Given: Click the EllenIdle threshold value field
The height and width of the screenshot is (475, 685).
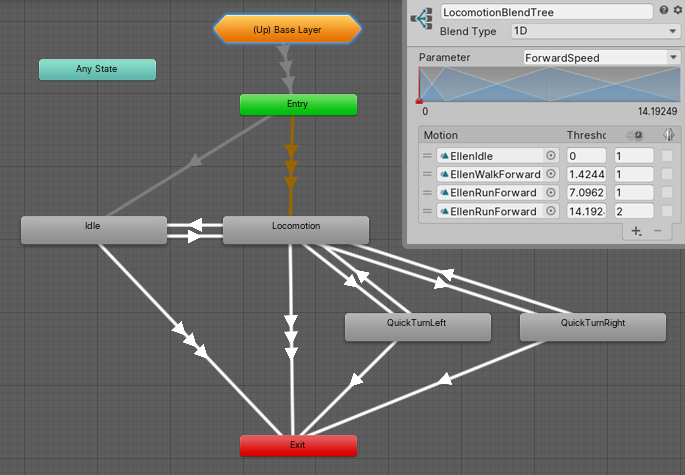Looking at the screenshot, I should coord(585,156).
